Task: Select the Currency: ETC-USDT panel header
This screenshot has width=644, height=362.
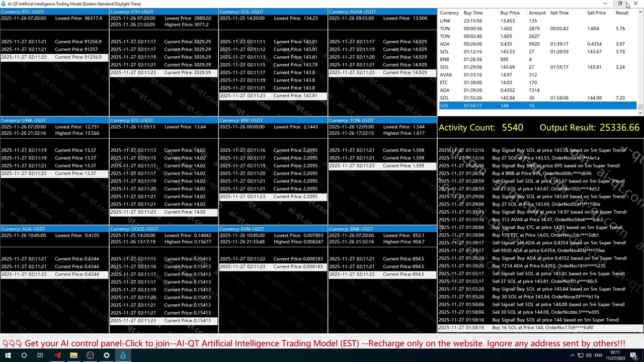Action: [x=164, y=120]
